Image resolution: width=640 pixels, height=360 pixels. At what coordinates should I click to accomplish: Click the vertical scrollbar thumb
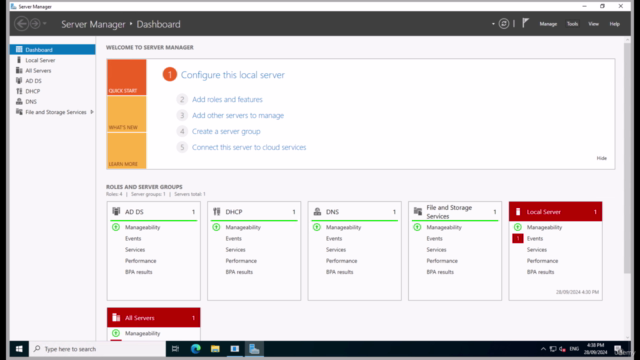pos(627,157)
